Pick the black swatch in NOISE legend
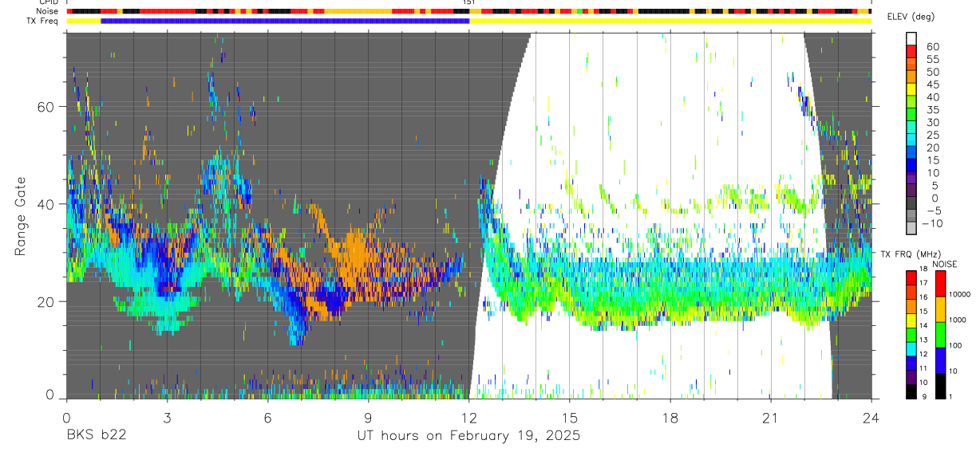Image resolution: width=980 pixels, height=452 pixels. click(x=939, y=386)
